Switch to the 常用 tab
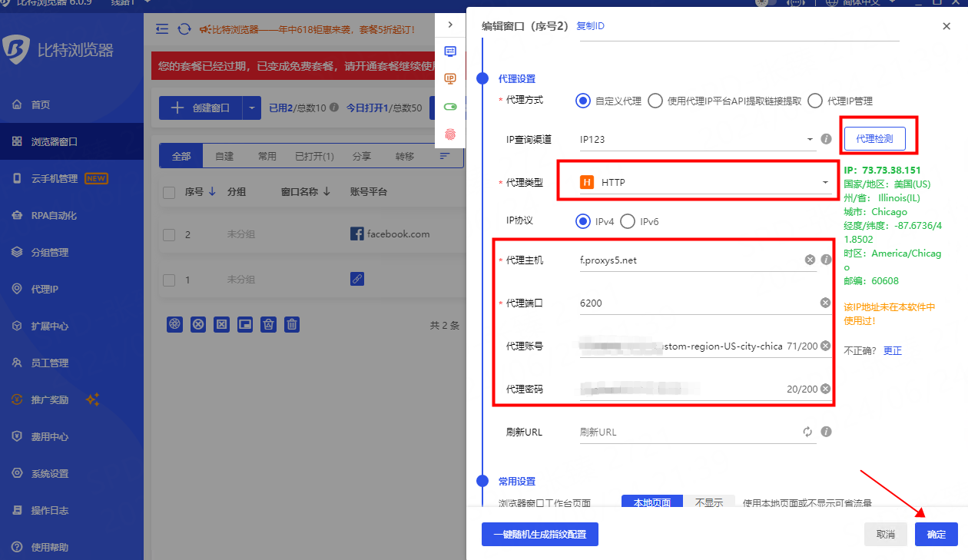The width and height of the screenshot is (968, 560). click(267, 156)
